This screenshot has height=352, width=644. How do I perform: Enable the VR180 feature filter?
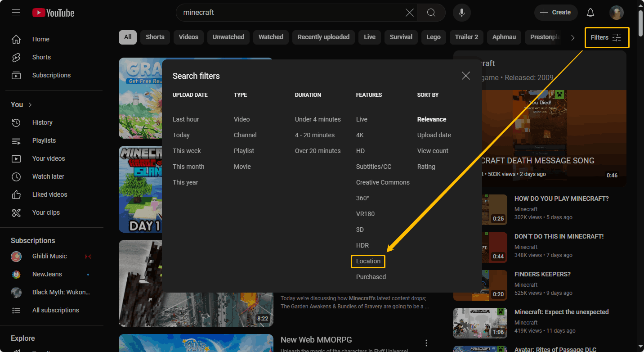coord(365,214)
